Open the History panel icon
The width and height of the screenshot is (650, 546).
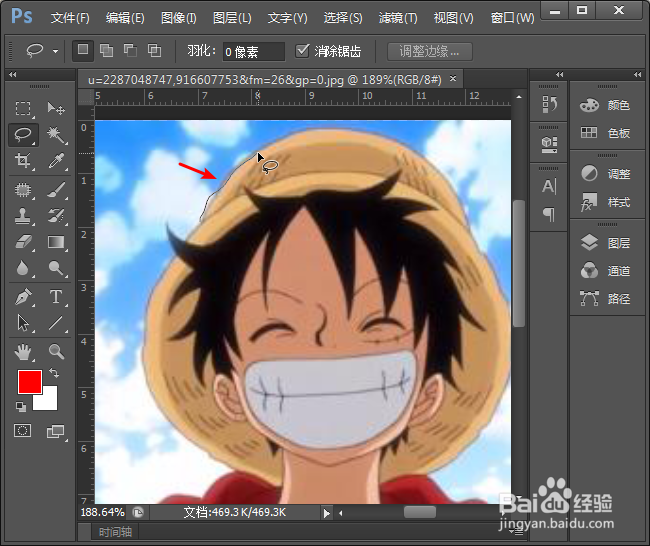pyautogui.click(x=549, y=104)
